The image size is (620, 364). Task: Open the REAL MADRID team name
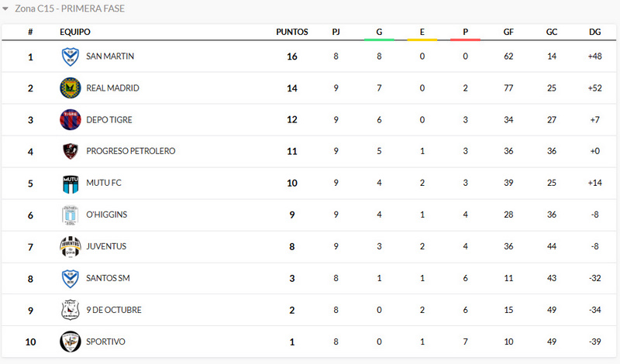tap(112, 88)
